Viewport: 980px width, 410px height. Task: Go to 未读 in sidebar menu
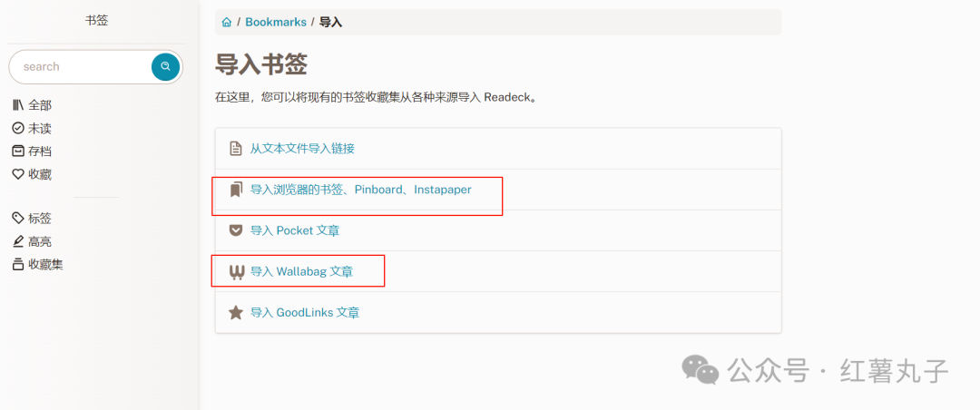[39, 128]
